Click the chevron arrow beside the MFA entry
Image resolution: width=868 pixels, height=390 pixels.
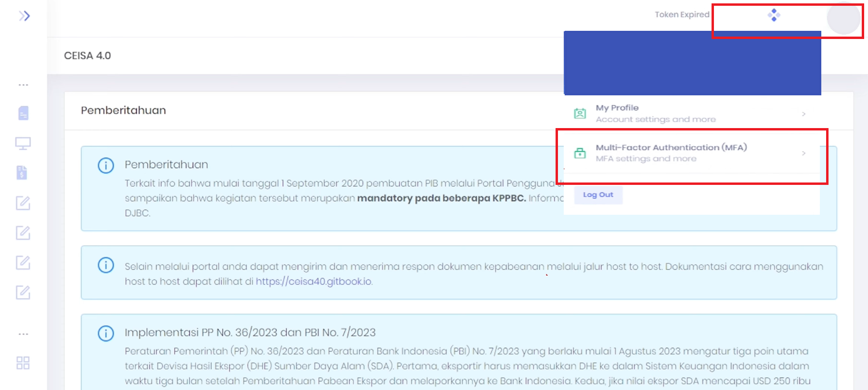(x=803, y=153)
